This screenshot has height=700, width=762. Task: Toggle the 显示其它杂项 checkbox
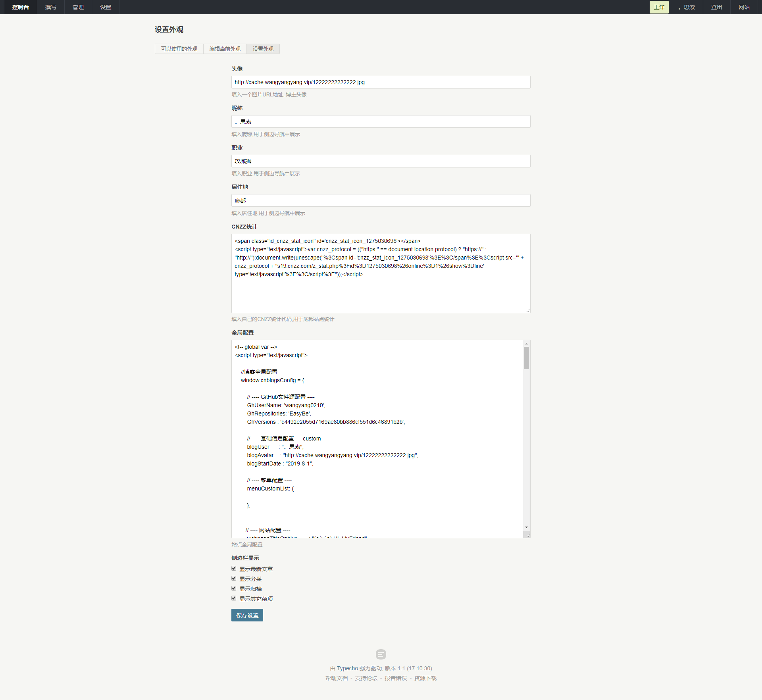click(234, 598)
